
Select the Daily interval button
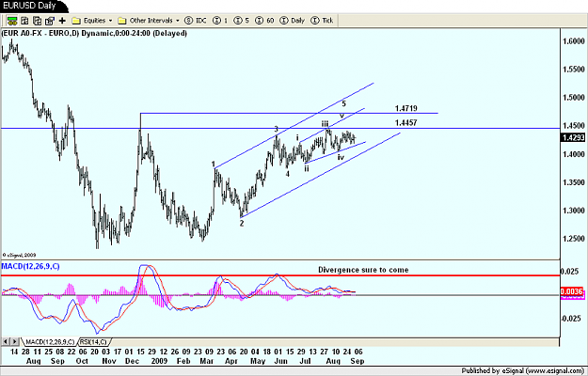click(293, 21)
